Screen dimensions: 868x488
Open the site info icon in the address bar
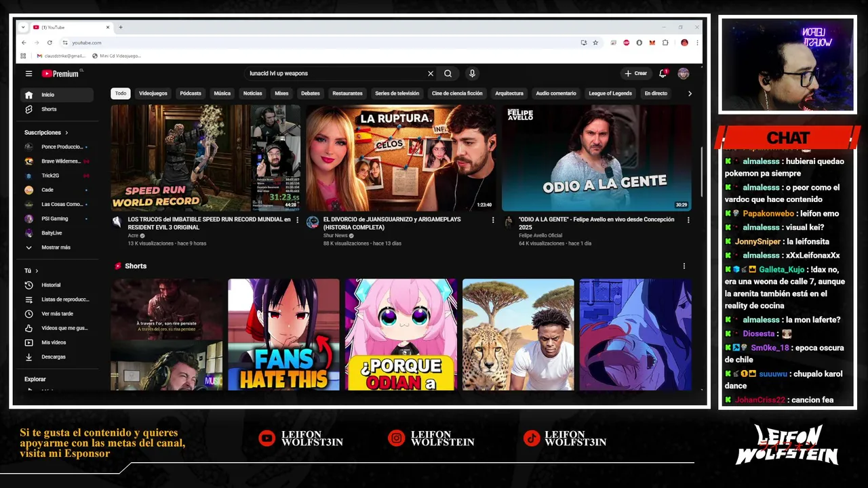65,42
